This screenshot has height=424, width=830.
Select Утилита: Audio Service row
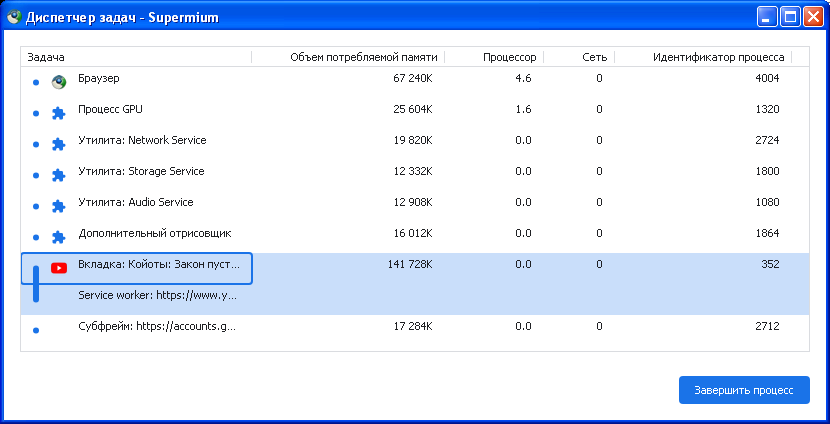pos(415,206)
